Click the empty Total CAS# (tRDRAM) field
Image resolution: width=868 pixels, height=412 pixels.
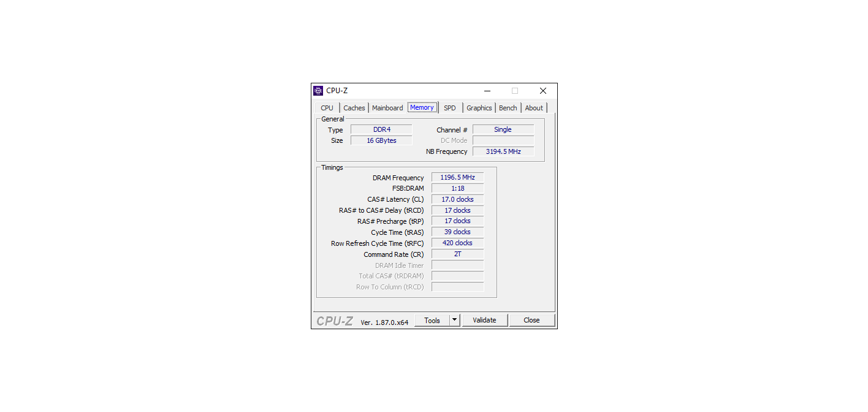pyautogui.click(x=458, y=276)
